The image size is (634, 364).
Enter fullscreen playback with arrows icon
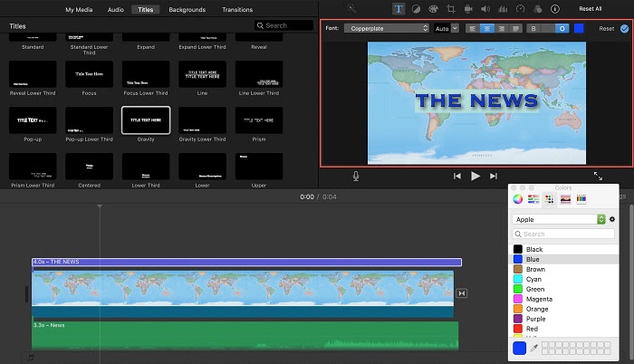[598, 176]
